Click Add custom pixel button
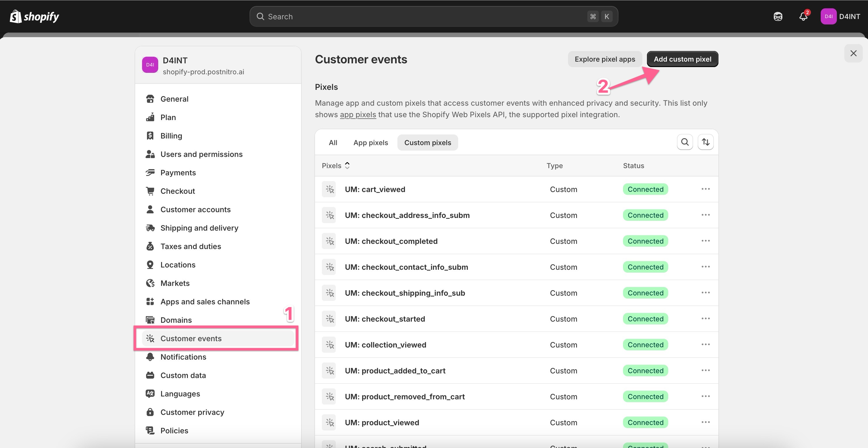Viewport: 868px width, 448px height. click(x=682, y=59)
